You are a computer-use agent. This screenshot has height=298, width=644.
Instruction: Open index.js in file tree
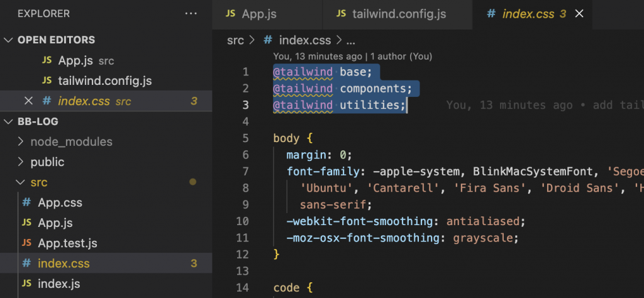pos(58,284)
